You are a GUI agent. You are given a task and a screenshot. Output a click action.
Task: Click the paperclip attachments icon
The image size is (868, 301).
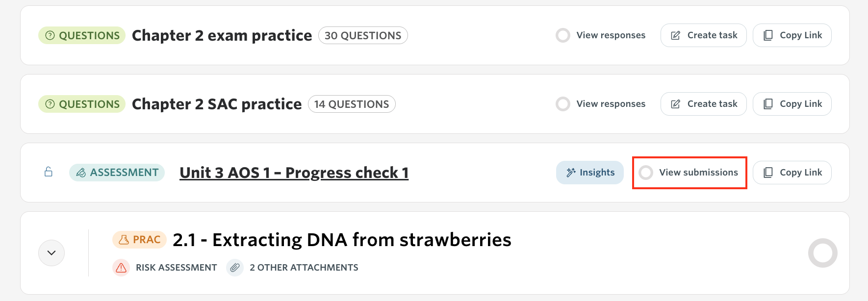click(x=235, y=268)
